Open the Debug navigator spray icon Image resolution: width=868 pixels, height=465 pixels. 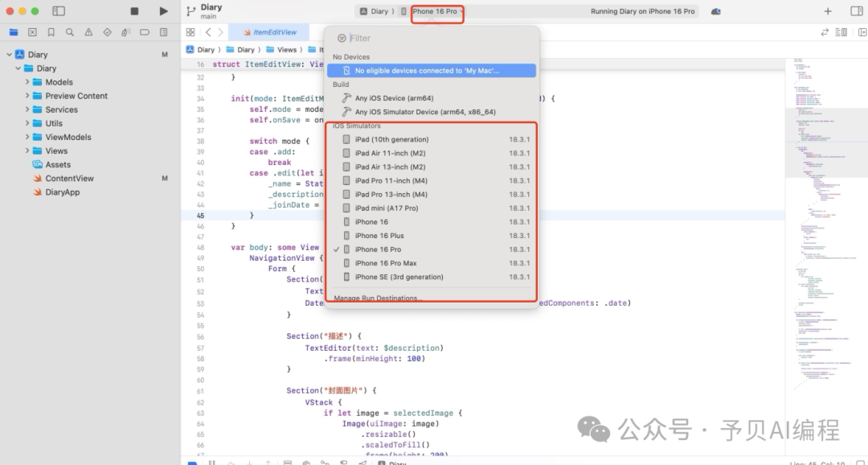click(x=125, y=33)
